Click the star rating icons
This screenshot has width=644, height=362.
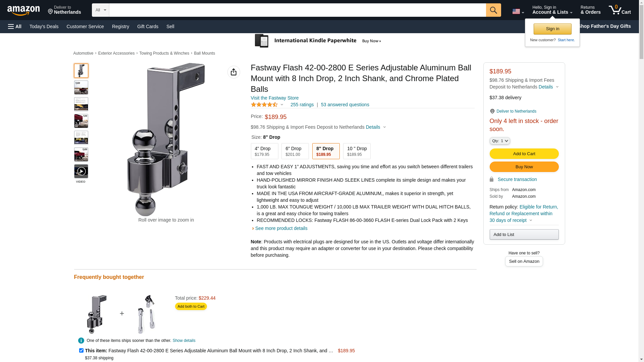coord(264,105)
